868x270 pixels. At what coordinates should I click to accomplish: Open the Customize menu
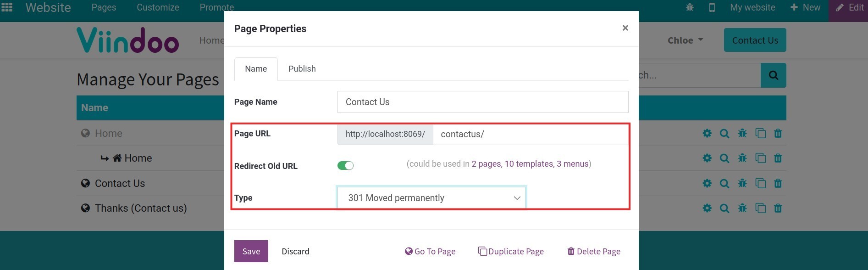[158, 7]
